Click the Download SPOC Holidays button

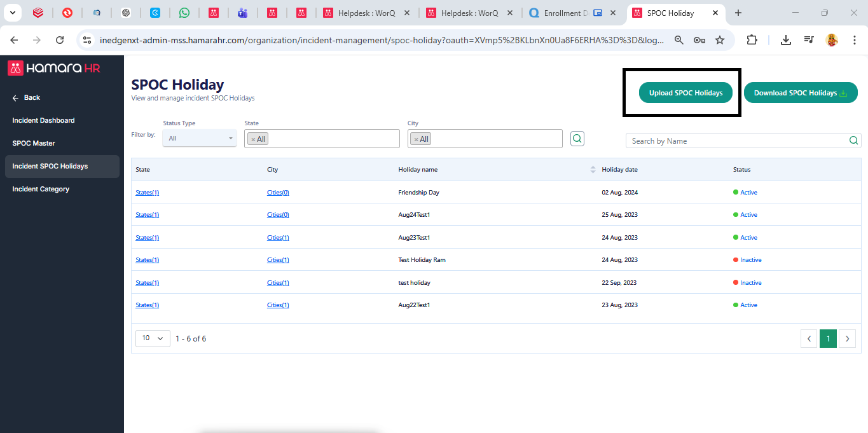click(801, 93)
